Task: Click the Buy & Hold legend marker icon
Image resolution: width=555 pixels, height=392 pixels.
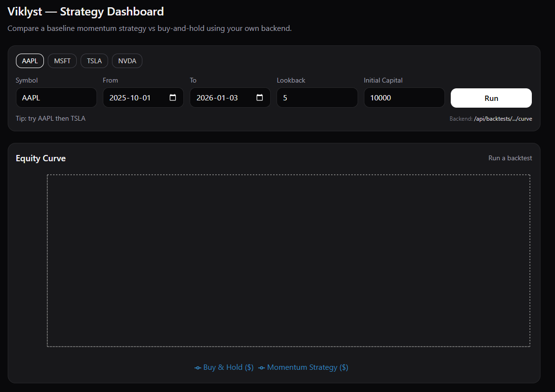Action: pos(198,368)
